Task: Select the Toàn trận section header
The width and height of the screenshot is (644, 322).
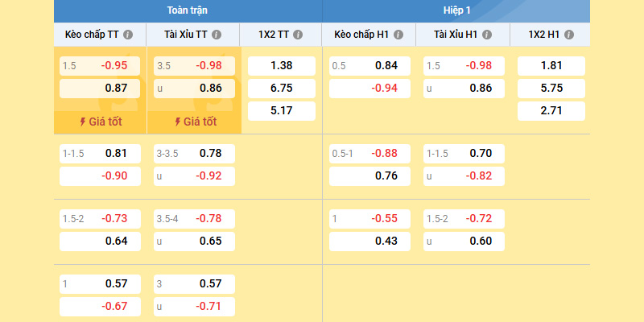Action: pos(188,10)
